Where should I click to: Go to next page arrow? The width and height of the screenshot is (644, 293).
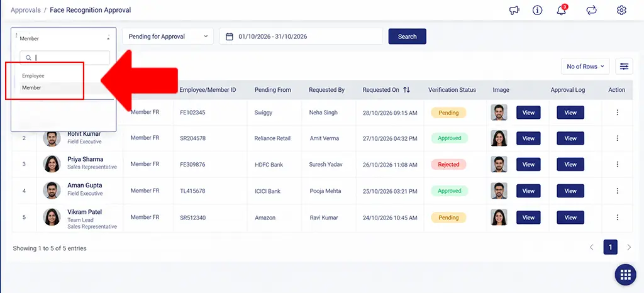[x=629, y=247]
